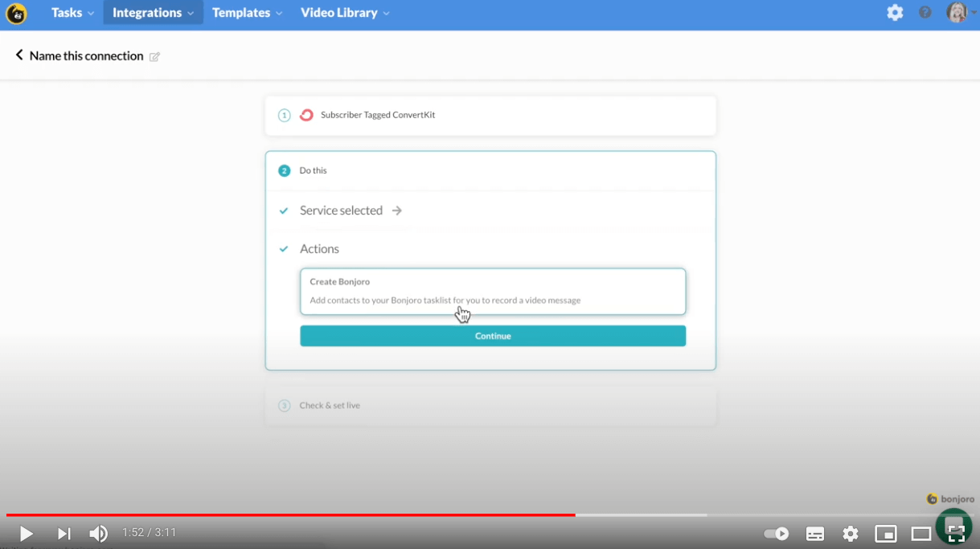The height and width of the screenshot is (549, 980).
Task: Open the user profile avatar
Action: coord(957,13)
